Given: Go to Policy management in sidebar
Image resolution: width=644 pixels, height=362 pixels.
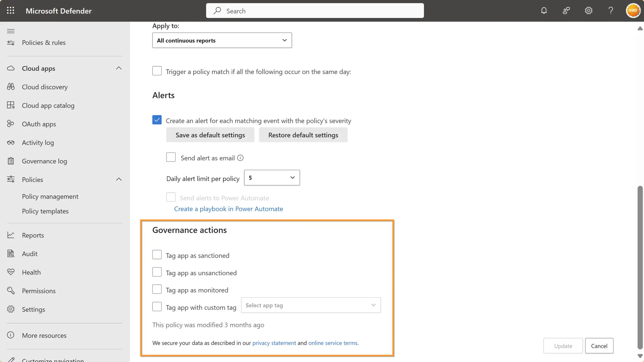Looking at the screenshot, I should 50,196.
